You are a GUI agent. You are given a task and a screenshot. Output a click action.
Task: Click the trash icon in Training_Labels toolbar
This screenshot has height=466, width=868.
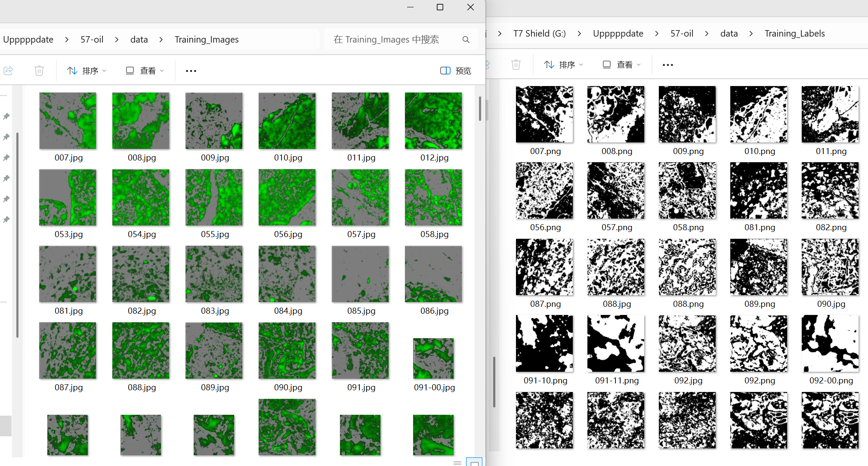(516, 65)
